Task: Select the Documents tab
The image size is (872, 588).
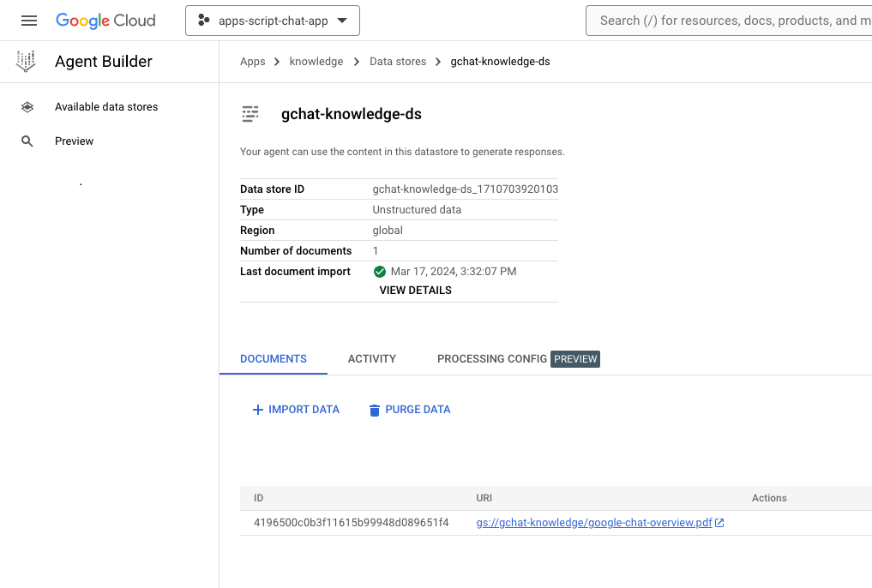Action: pos(273,359)
